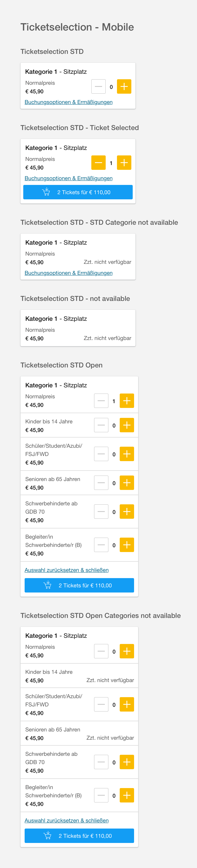
Task: Click cart button in Ticket Selected card
Action: pyautogui.click(x=78, y=192)
